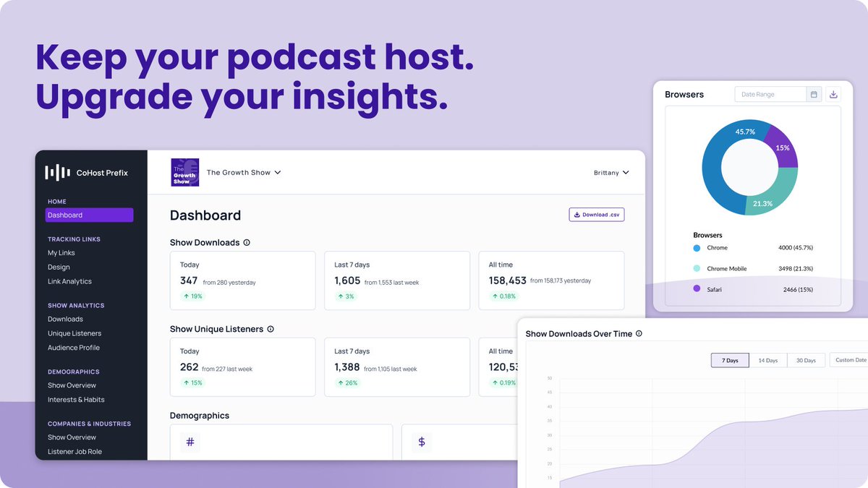Click the Download .csv button
The height and width of the screenshot is (488, 868).
(x=597, y=215)
